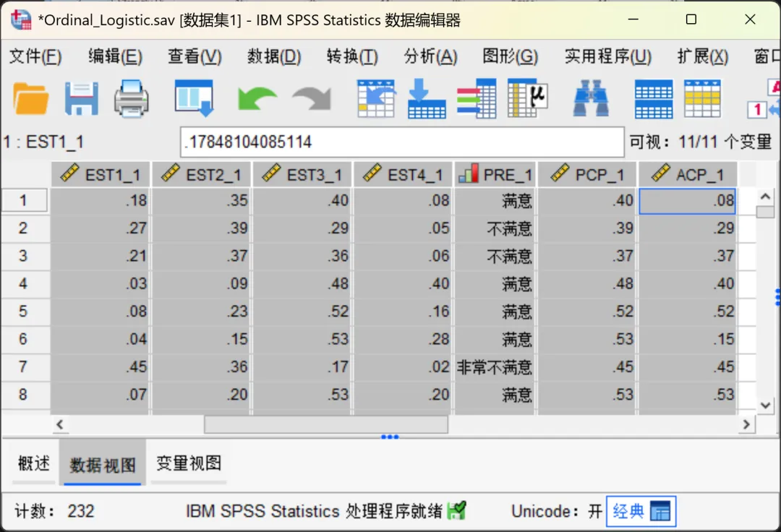Click the horizontal scrollbar thumb
Image resolution: width=781 pixels, height=532 pixels.
[x=325, y=424]
